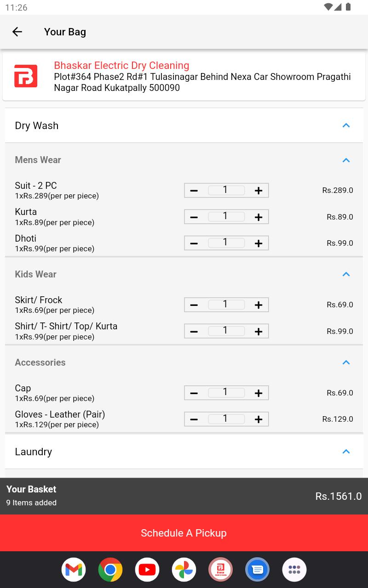Increase Suit - 2 PC quantity

pos(259,191)
